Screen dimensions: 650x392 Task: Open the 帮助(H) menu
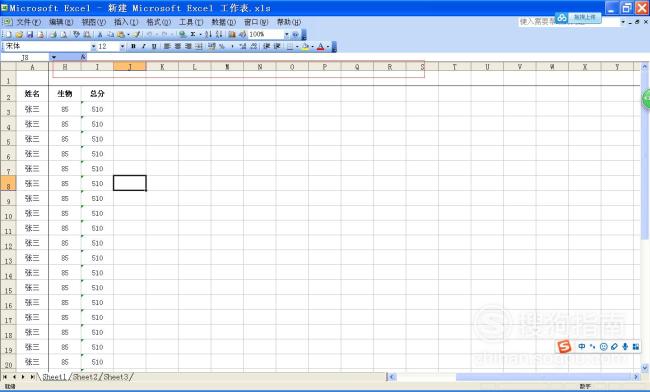289,22
